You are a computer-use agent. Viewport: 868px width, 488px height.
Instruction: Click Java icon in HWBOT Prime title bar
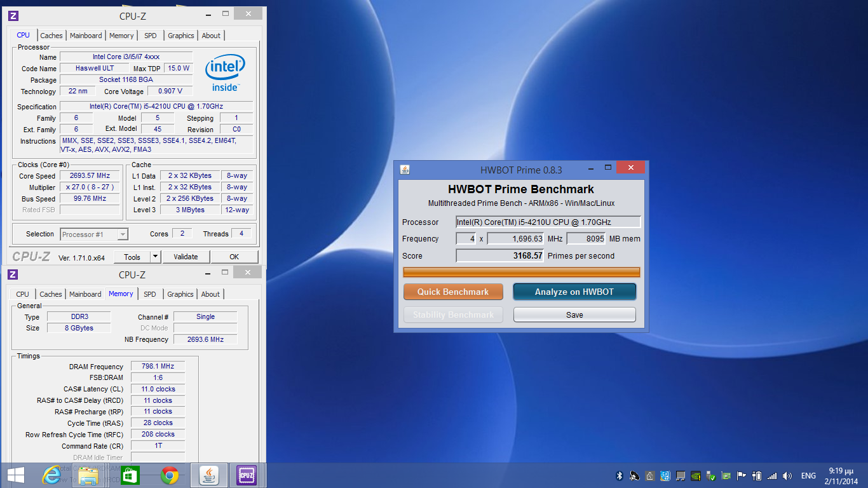pos(405,170)
